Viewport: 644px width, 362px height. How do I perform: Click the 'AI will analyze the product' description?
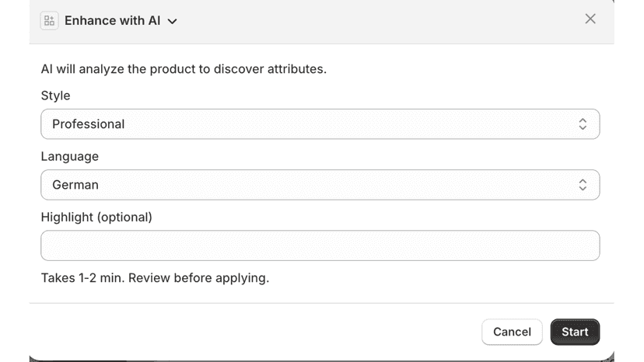pyautogui.click(x=184, y=69)
